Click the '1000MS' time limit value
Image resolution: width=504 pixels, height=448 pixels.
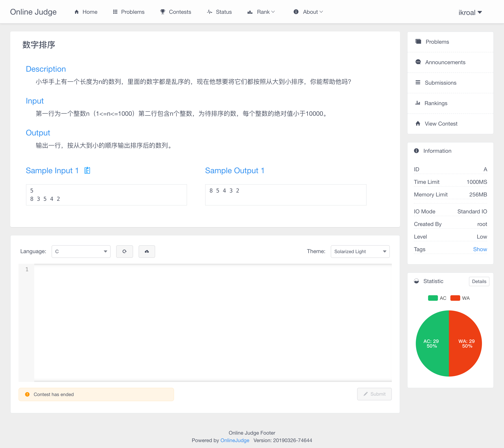click(x=477, y=182)
